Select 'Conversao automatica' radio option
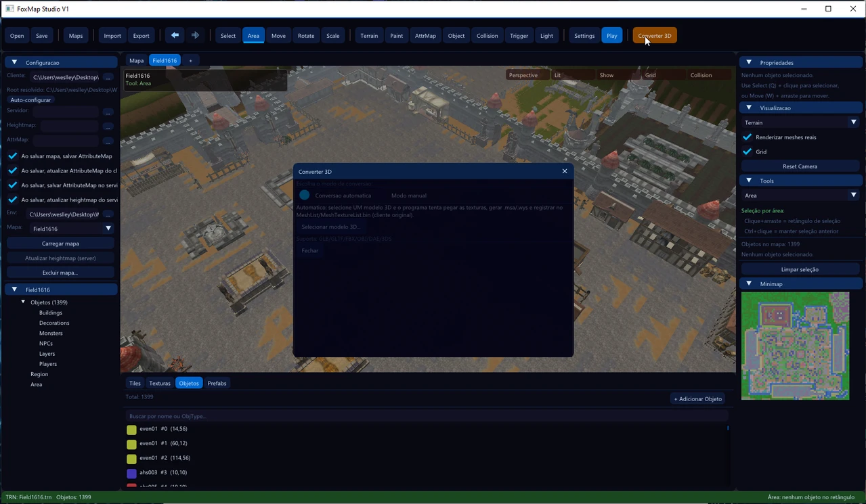 (305, 195)
